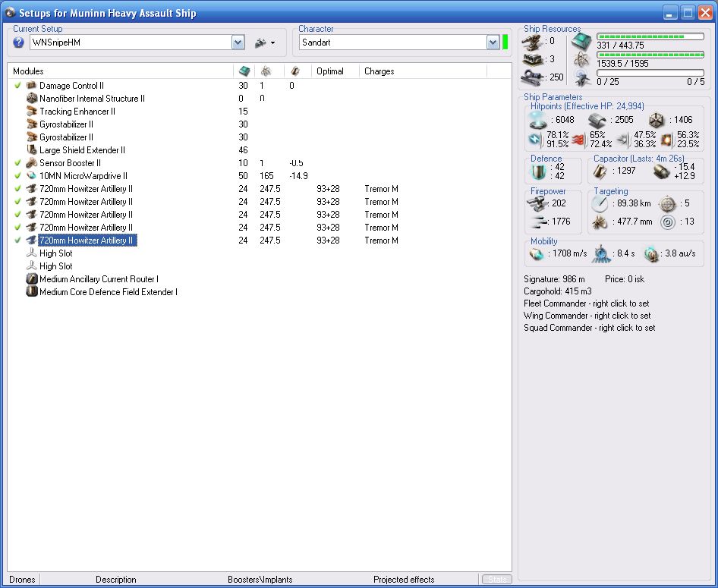Toggle active checkmark for Damage Control II
Viewport: 718px width, 588px height.
pyautogui.click(x=18, y=85)
